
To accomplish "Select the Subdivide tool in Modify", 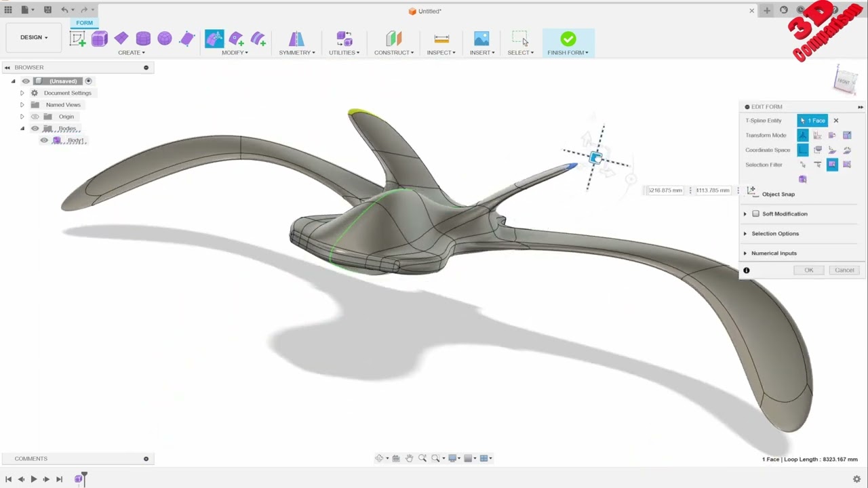I will click(x=258, y=39).
